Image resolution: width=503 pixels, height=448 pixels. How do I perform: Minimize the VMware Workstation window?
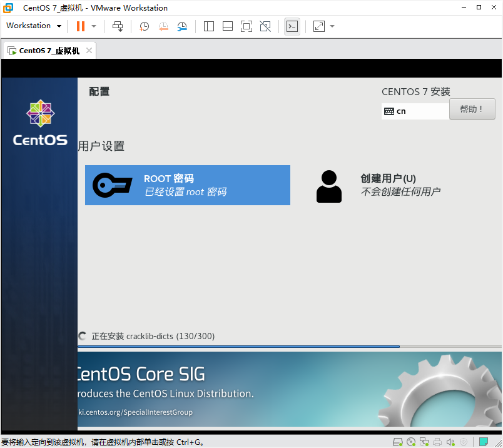464,8
